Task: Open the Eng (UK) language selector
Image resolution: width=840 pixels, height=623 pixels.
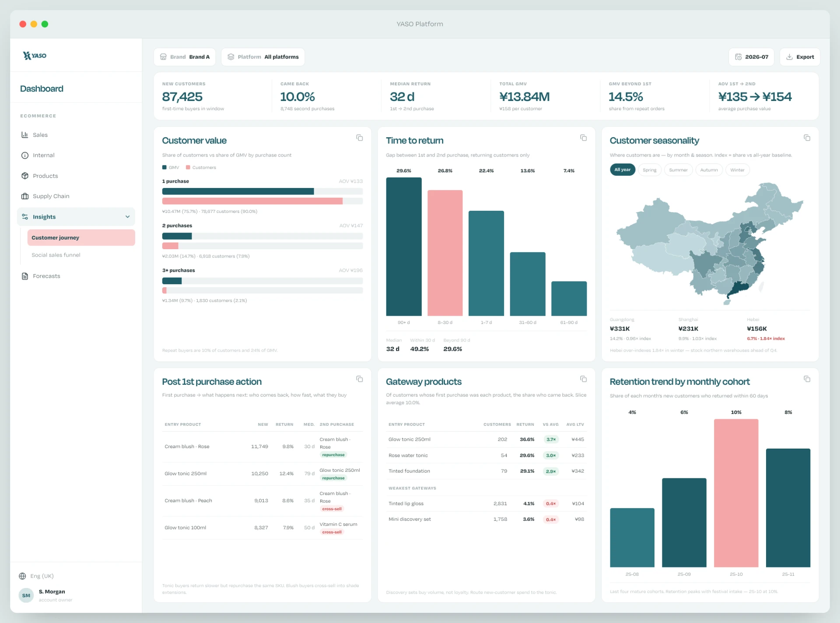Action: 36,576
